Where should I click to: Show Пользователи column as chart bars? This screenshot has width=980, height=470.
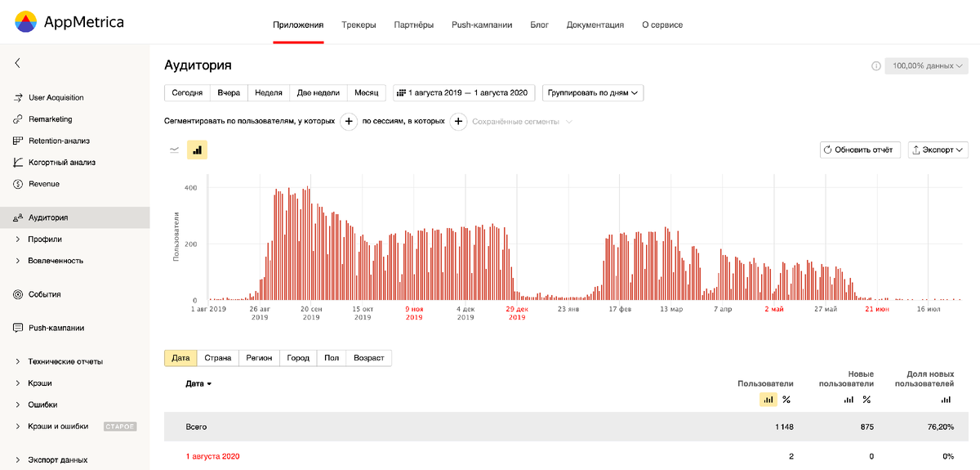coord(768,400)
